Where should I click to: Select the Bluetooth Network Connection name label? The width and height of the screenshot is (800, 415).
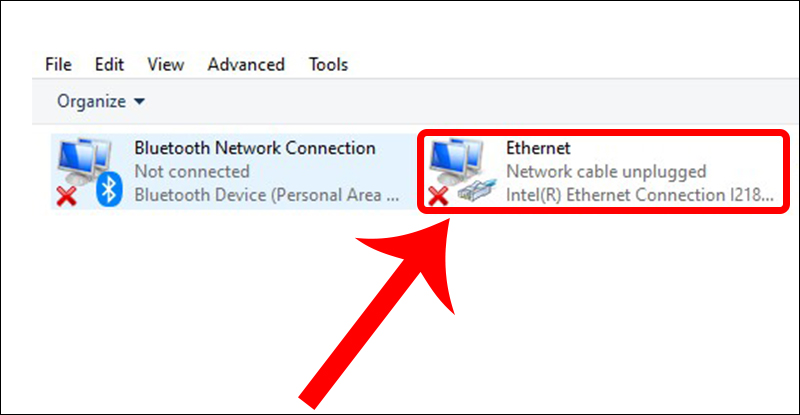(x=254, y=148)
